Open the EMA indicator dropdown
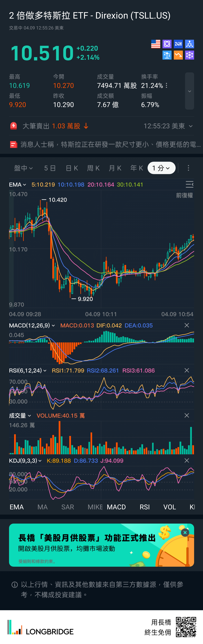The width and height of the screenshot is (203, 644). coord(17,184)
